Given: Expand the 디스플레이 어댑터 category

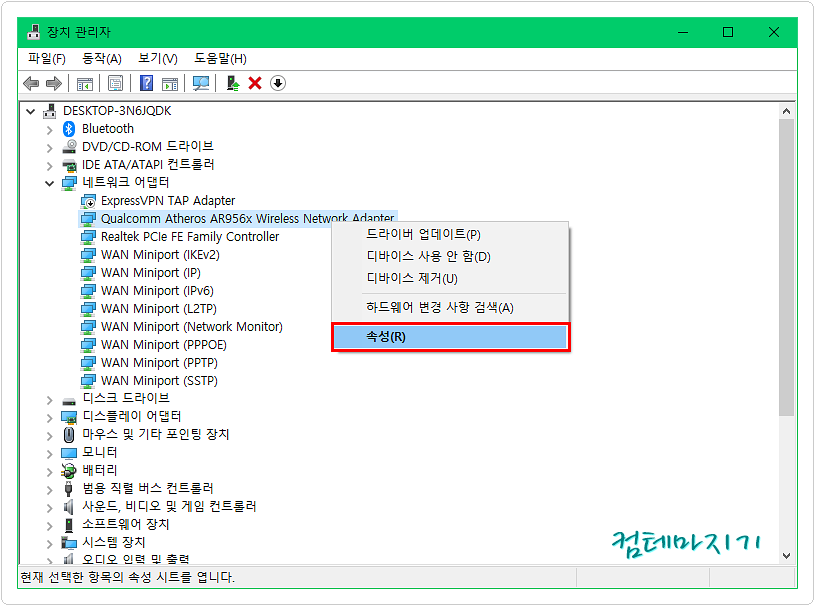Looking at the screenshot, I should [49, 418].
